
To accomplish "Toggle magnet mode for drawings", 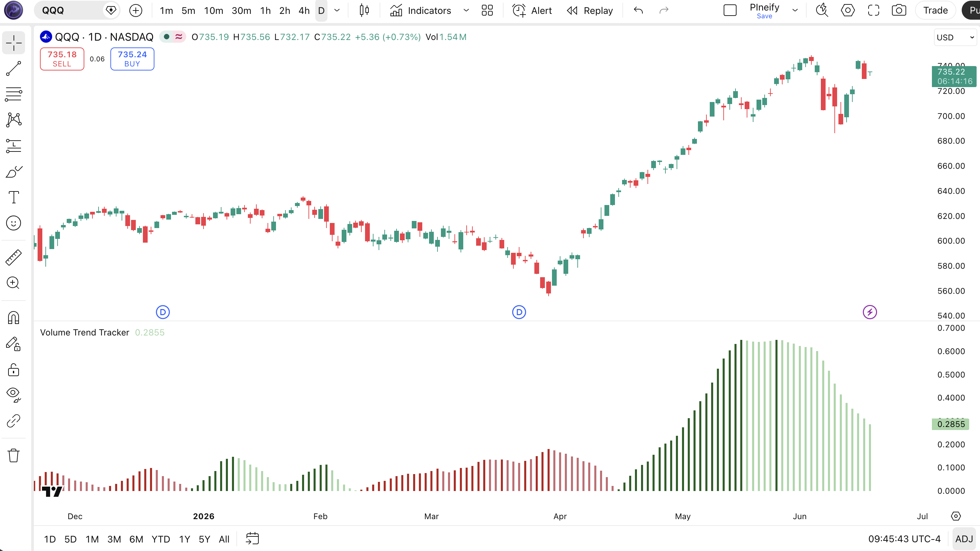I will [14, 318].
